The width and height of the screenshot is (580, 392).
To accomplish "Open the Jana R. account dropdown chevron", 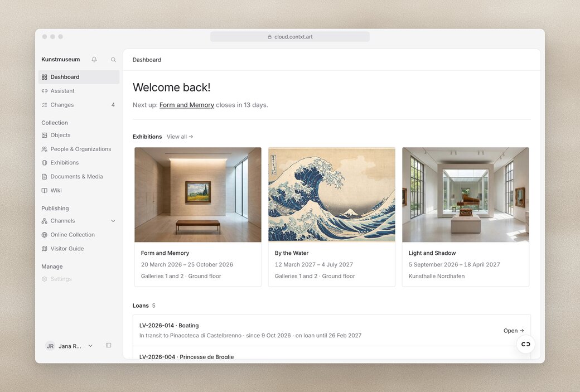I will 90,346.
